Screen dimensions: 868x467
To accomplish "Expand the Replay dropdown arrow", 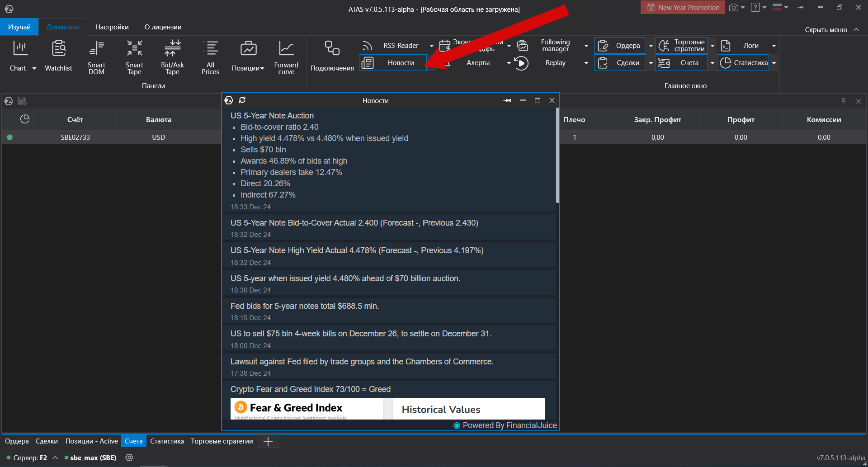I will (586, 63).
